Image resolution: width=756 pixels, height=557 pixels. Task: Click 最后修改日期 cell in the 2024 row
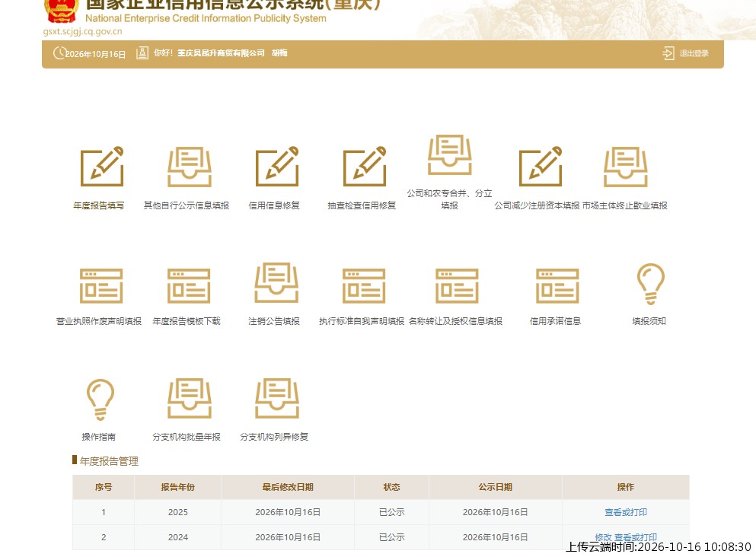tap(288, 537)
